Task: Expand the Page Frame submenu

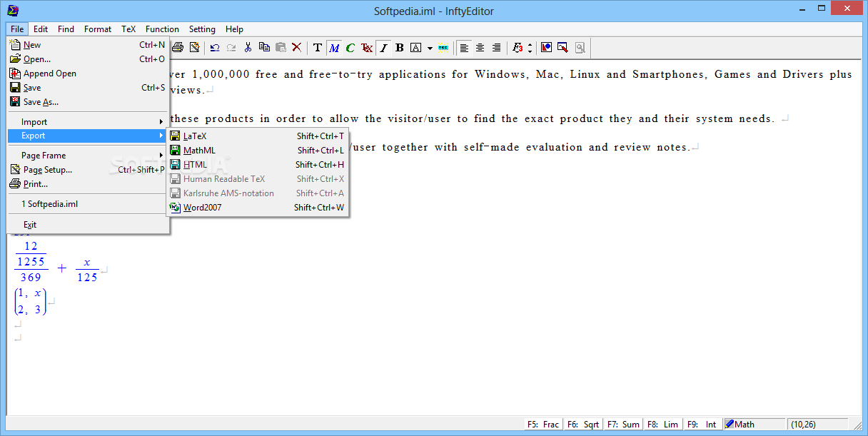Action: point(88,156)
